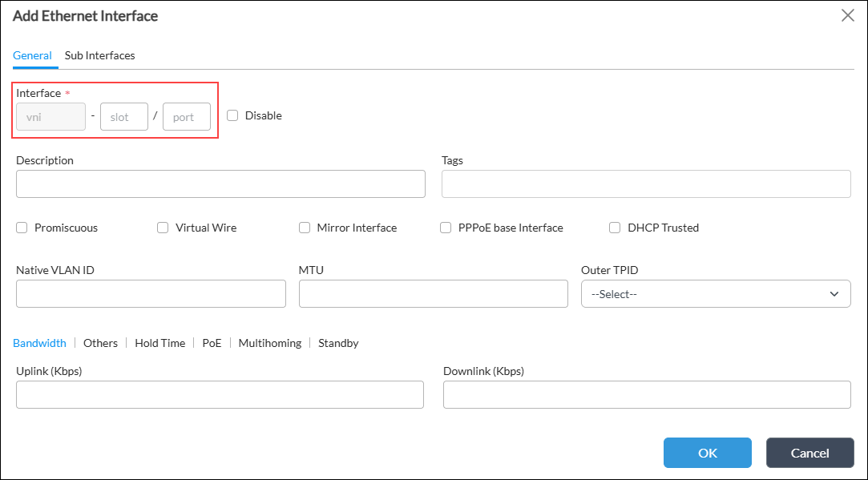The height and width of the screenshot is (480, 868).
Task: Click the OK button
Action: [x=707, y=453]
